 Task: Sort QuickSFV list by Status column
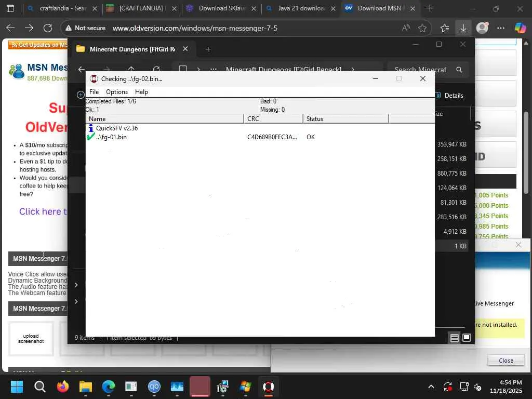point(345,119)
